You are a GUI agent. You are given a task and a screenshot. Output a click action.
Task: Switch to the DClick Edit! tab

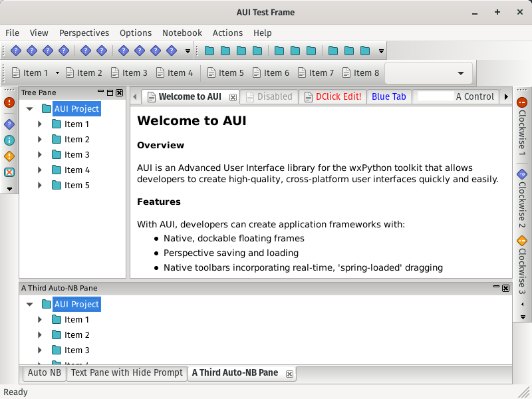click(x=332, y=96)
